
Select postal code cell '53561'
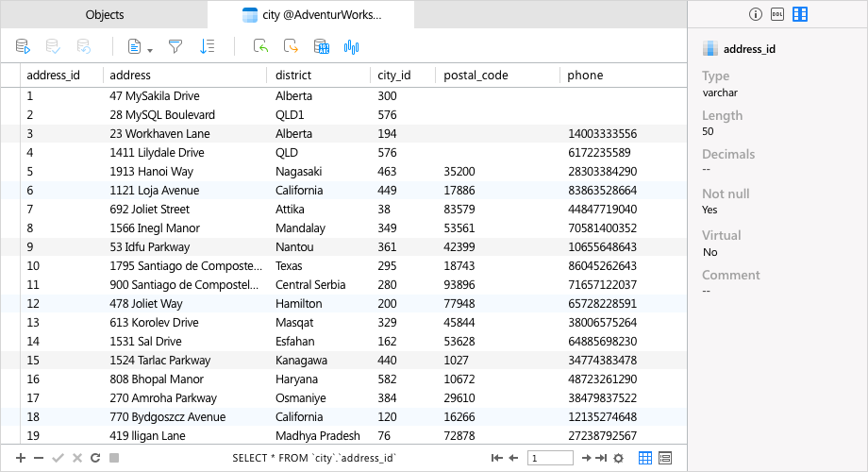point(459,228)
